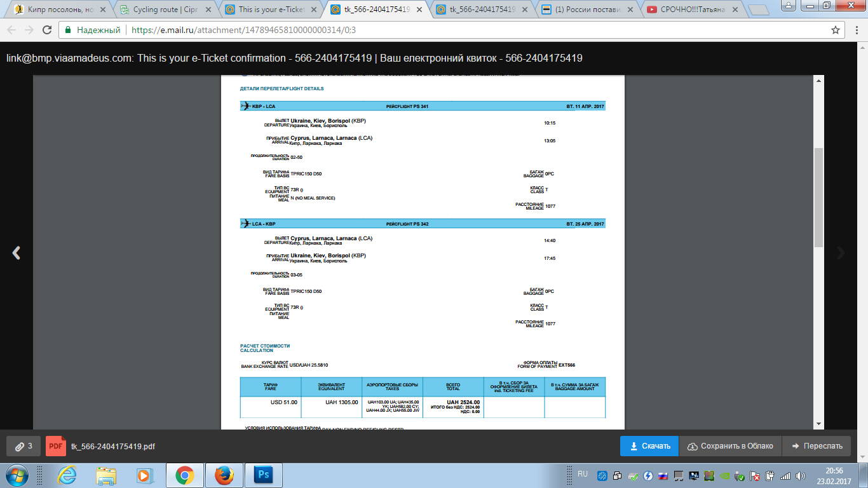The image size is (868, 488).
Task: Change input language via RU indicator
Action: point(582,474)
